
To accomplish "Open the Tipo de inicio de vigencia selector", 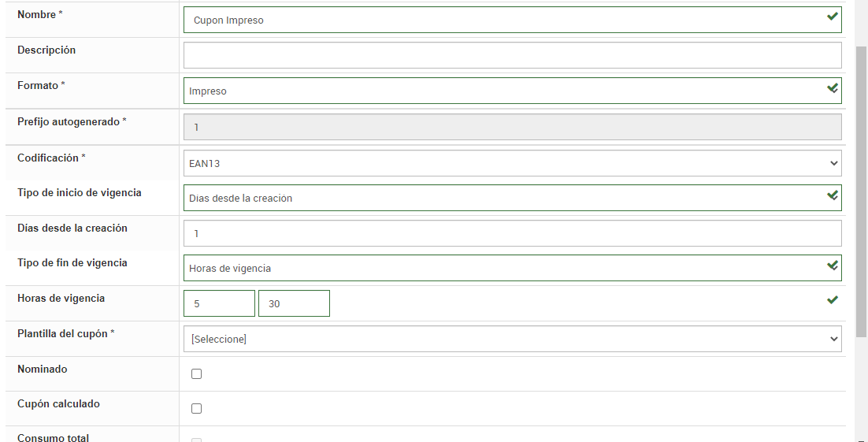I will click(504, 198).
